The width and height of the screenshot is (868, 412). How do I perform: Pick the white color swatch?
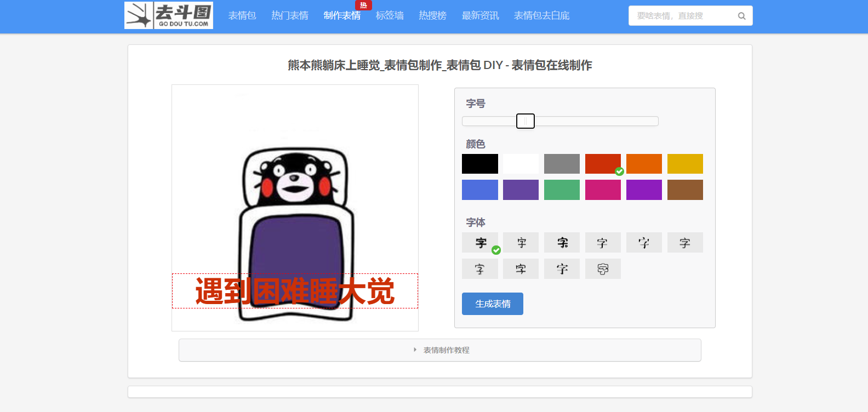(x=521, y=164)
